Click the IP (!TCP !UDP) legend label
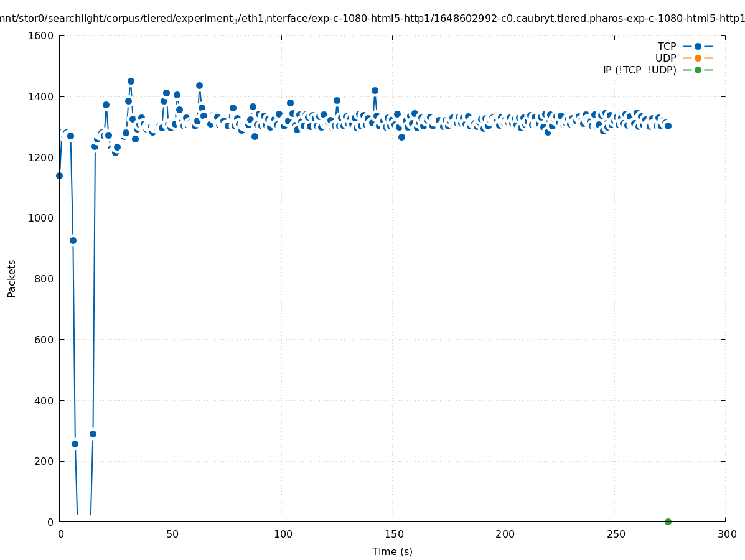This screenshot has height=560, width=745. (639, 70)
